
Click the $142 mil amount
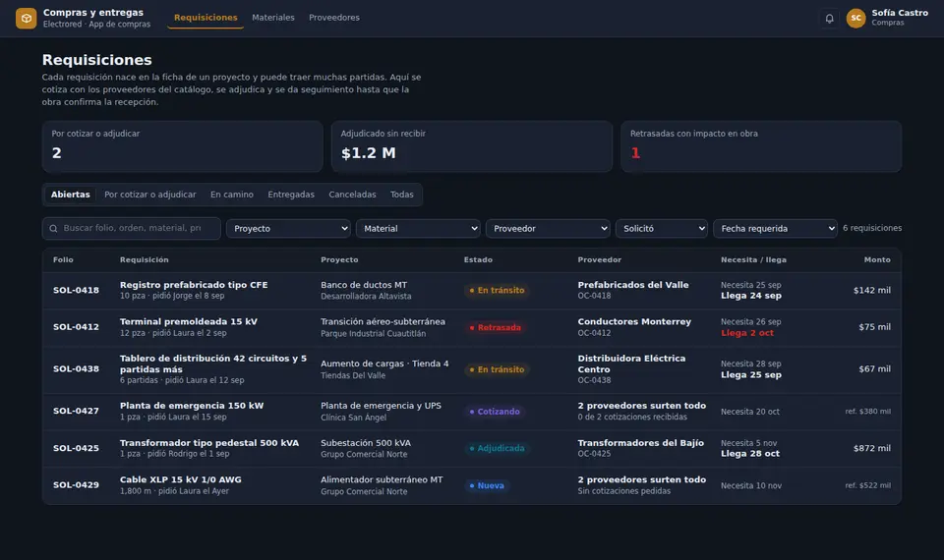coord(872,290)
